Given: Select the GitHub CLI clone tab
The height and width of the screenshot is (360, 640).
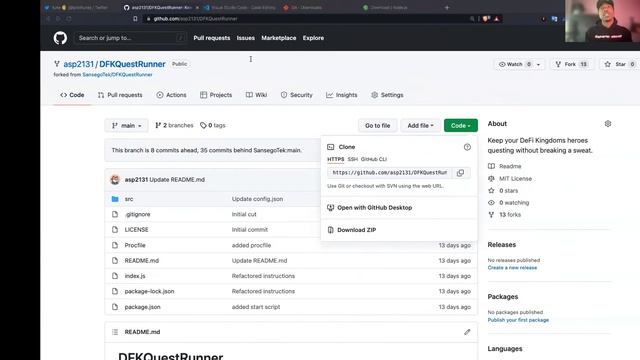Looking at the screenshot, I should pos(374,159).
